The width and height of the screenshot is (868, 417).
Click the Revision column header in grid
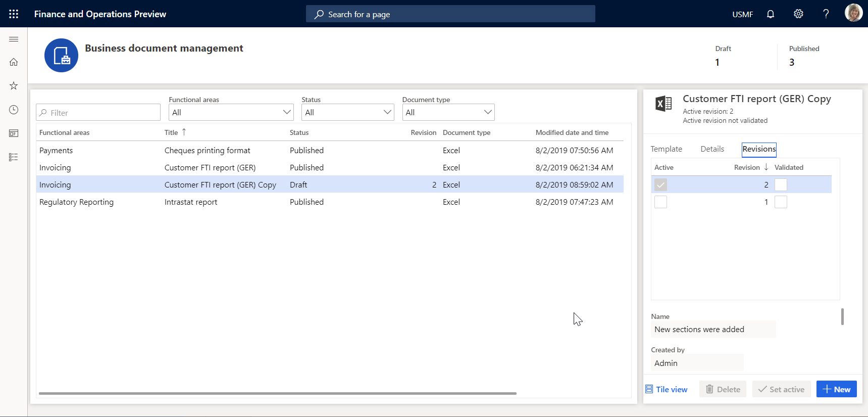click(423, 132)
